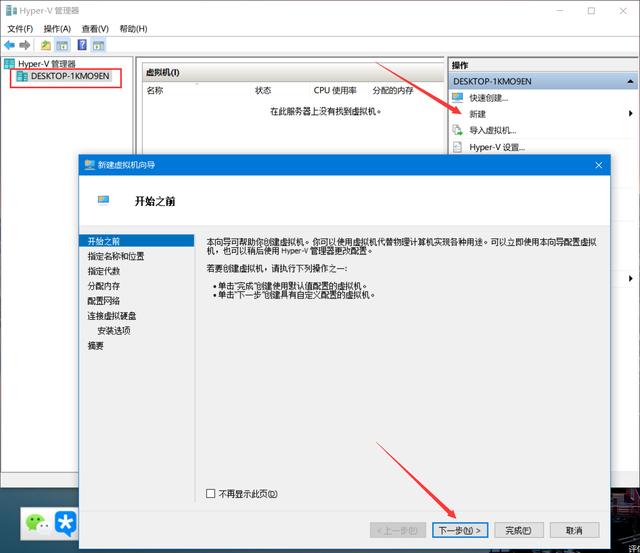Open the blue star app icon on taskbar

click(x=66, y=523)
